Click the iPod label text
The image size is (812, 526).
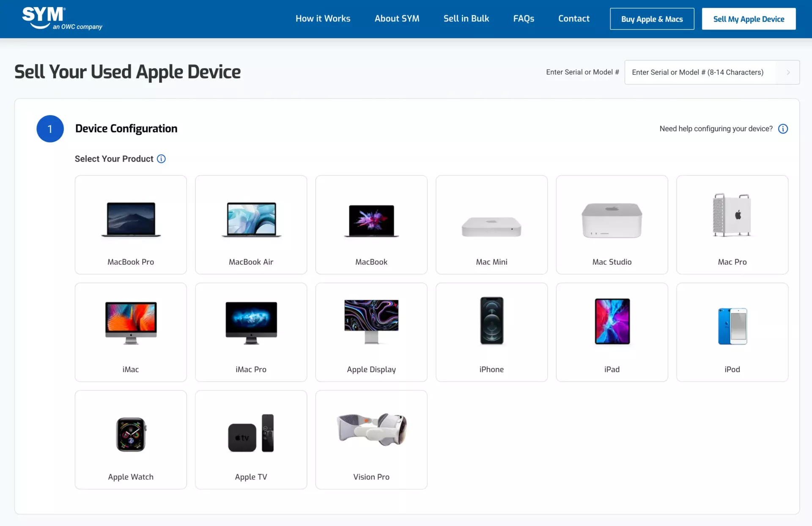(732, 369)
